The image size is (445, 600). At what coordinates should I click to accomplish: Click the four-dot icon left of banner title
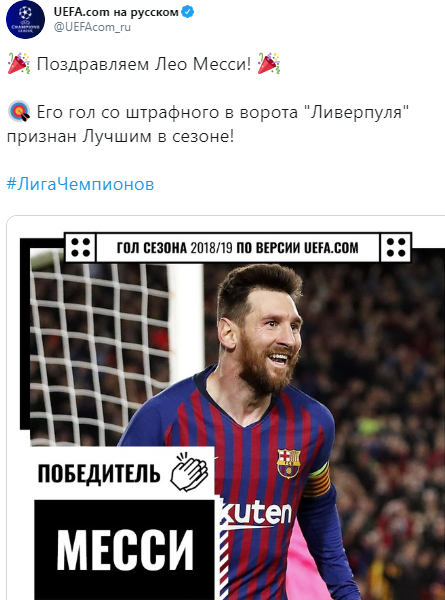click(x=80, y=248)
